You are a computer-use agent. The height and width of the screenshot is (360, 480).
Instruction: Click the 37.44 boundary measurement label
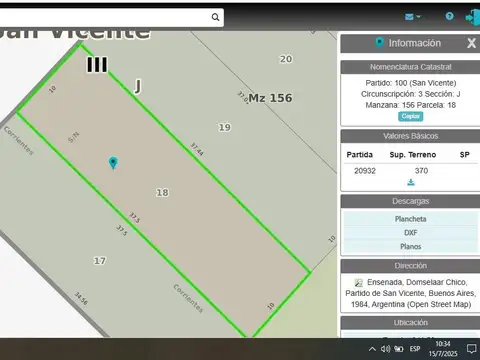[x=197, y=149]
